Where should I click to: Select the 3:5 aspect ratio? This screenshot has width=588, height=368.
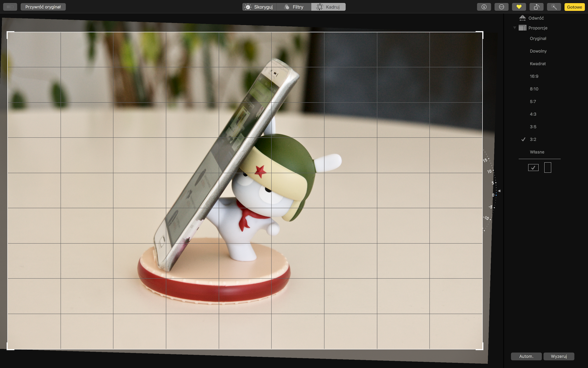[x=533, y=127]
